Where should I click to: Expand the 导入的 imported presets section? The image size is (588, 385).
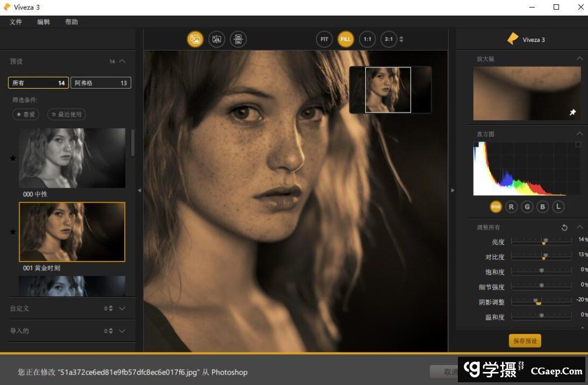[122, 331]
